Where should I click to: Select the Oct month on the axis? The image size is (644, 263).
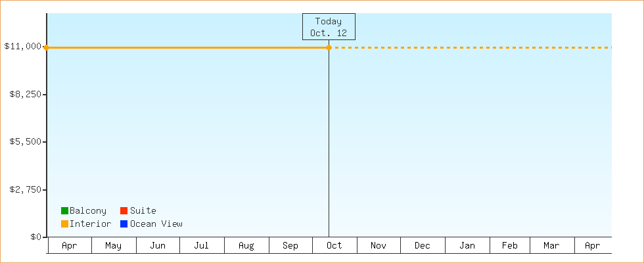pyautogui.click(x=334, y=246)
